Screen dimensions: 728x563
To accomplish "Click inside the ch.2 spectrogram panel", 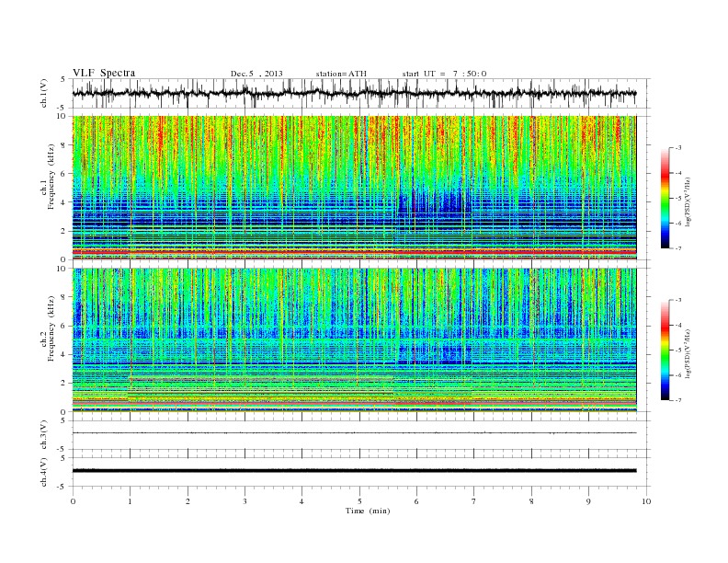I will [354, 340].
